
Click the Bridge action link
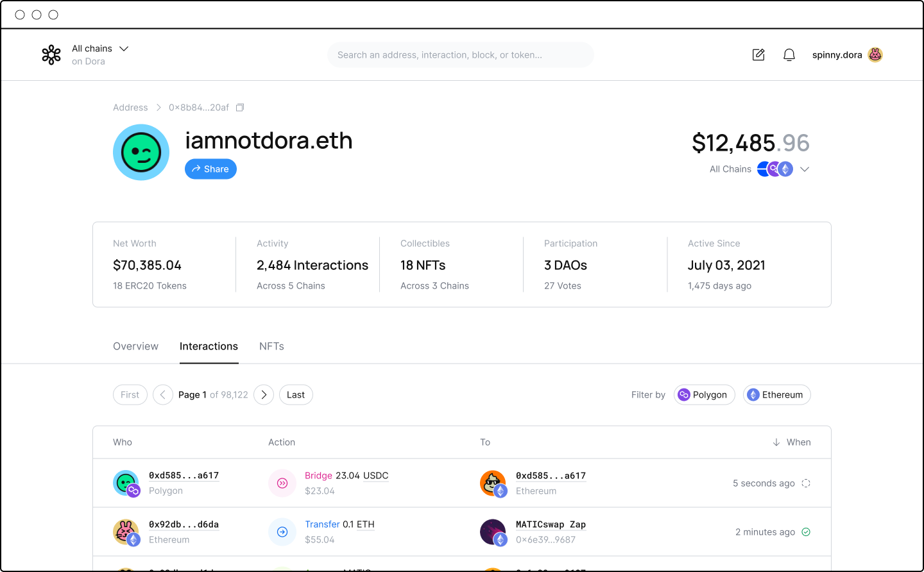(318, 476)
